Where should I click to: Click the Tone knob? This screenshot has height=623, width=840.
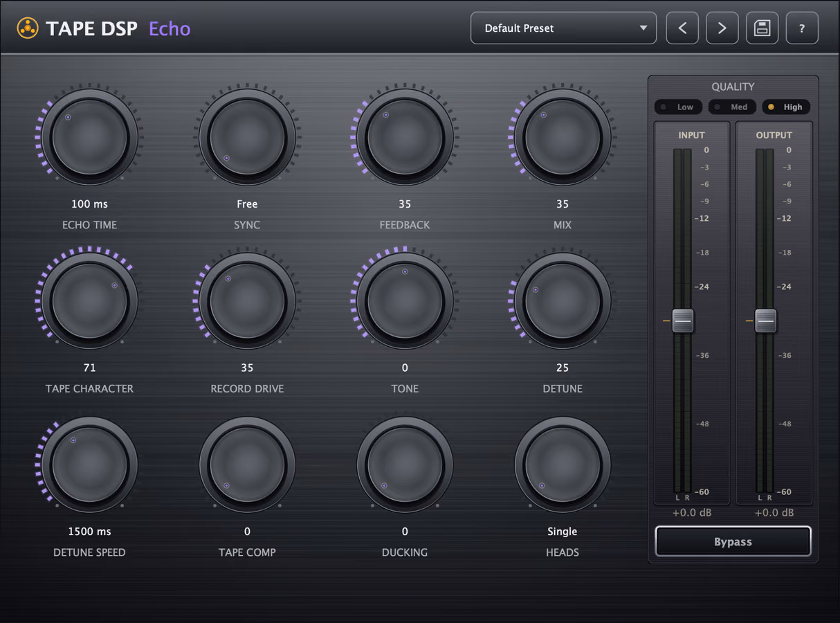pos(405,300)
